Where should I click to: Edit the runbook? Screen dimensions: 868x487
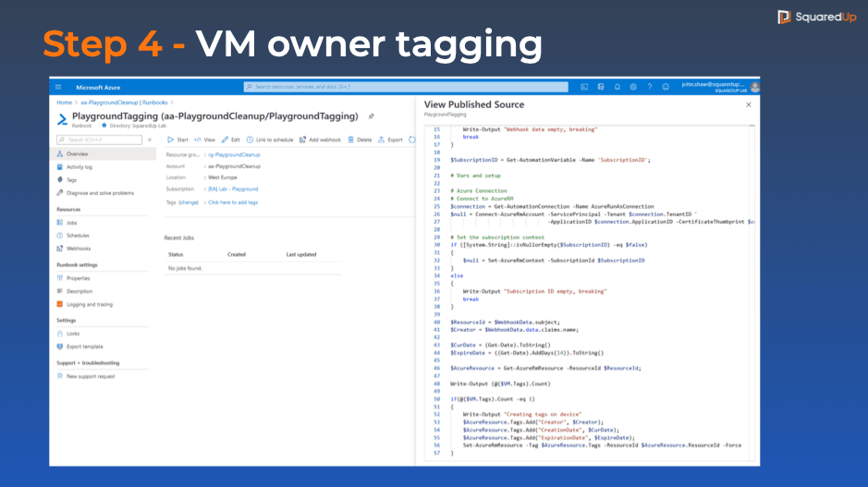point(231,140)
